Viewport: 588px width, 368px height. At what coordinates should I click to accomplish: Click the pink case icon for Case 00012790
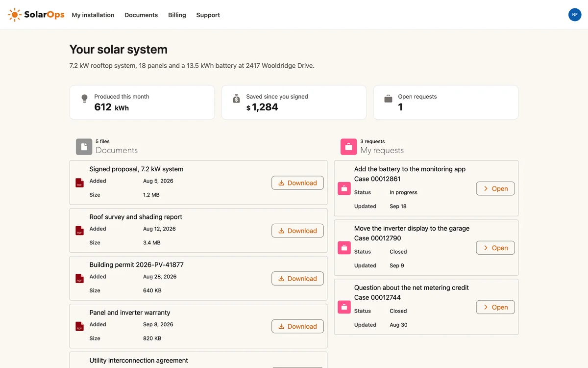pyautogui.click(x=344, y=248)
